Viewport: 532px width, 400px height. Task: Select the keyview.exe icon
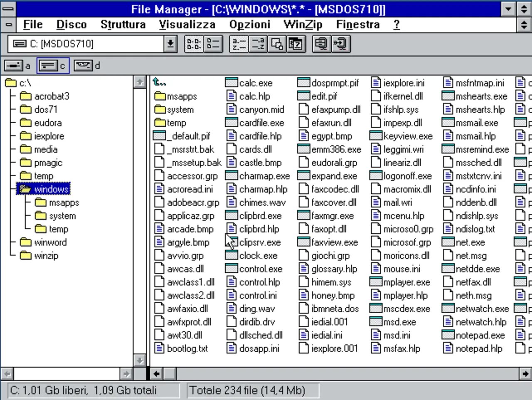[x=376, y=136]
